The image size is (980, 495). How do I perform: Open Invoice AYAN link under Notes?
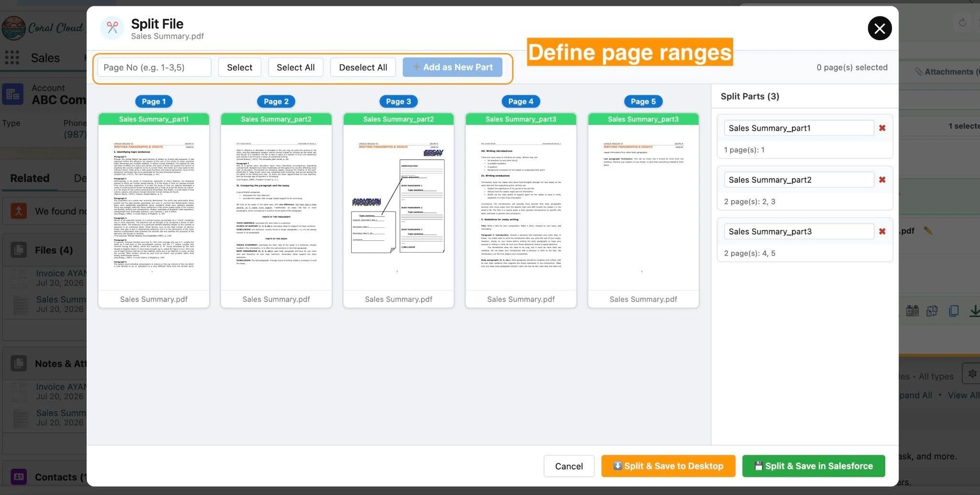tap(61, 387)
